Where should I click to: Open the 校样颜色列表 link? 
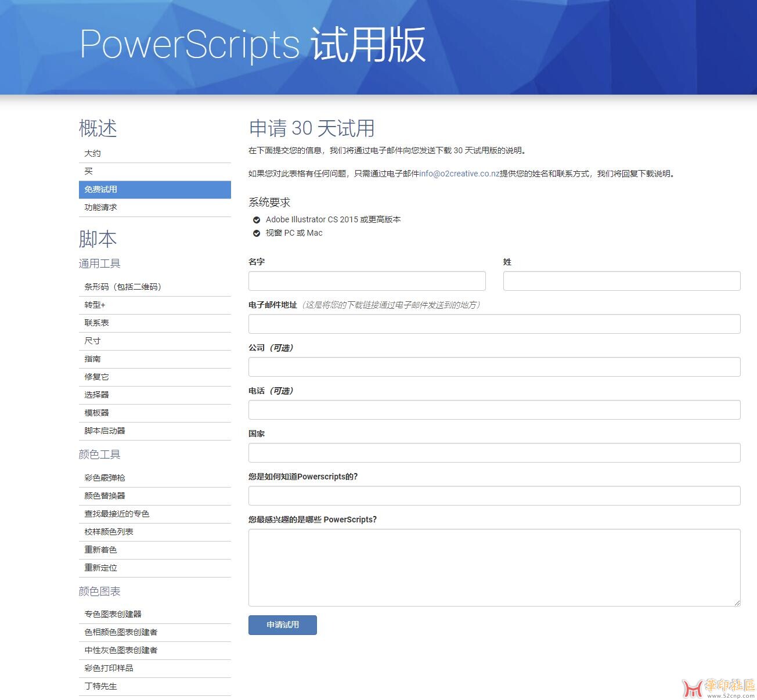(154, 532)
